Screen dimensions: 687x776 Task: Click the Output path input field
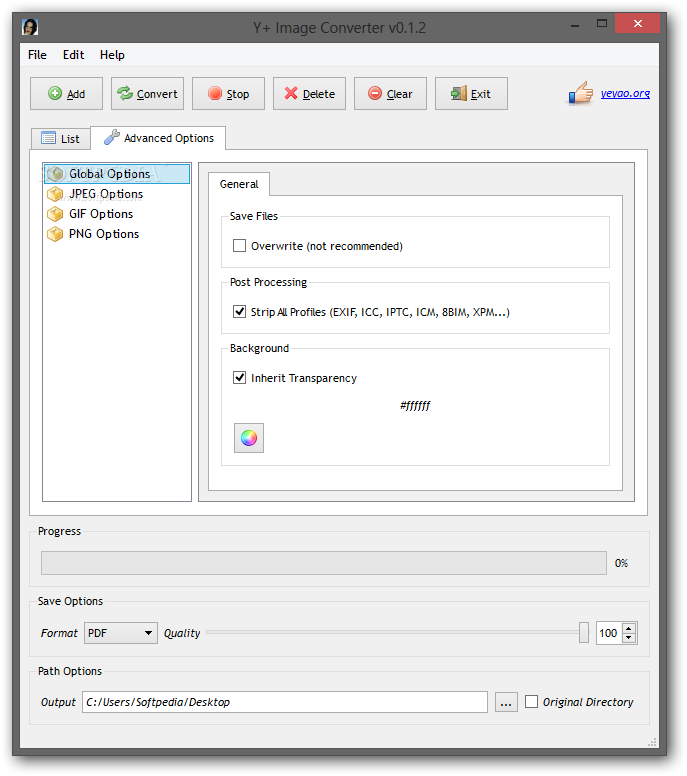tap(285, 702)
